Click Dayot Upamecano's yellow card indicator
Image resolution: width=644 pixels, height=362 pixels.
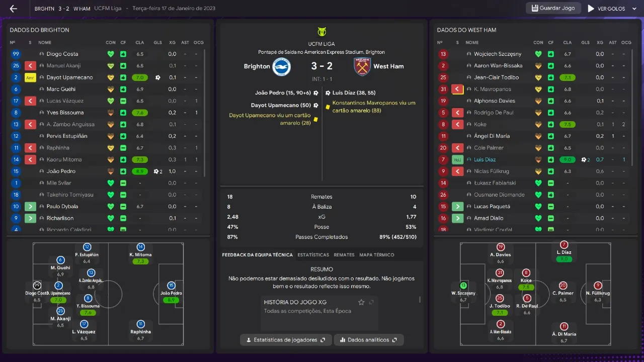pyautogui.click(x=30, y=77)
